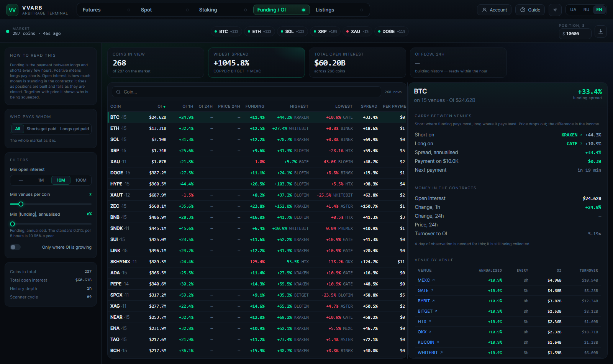Select 100M min open interest option
613x364 pixels.
[x=81, y=180]
